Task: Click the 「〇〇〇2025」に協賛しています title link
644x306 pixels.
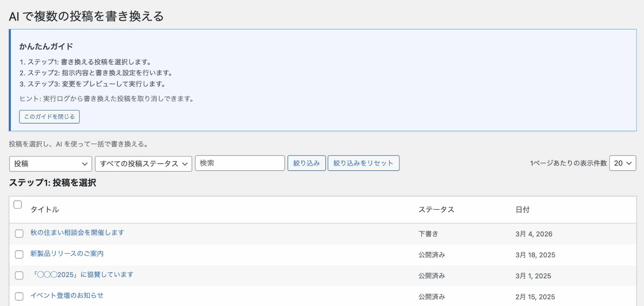Action: (82, 274)
